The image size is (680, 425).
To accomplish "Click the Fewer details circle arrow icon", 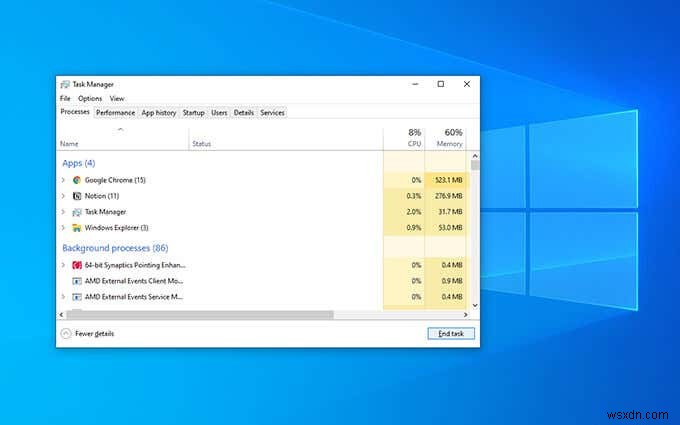I will coord(66,333).
